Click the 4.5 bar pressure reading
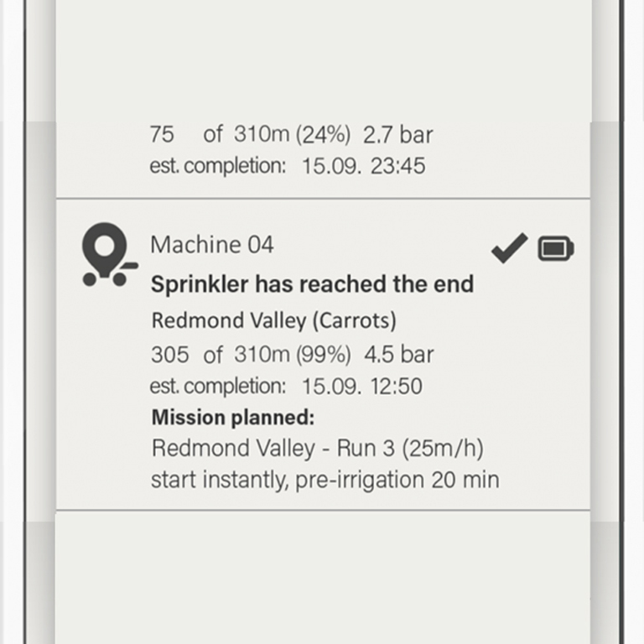The height and width of the screenshot is (644, 644). point(398,355)
